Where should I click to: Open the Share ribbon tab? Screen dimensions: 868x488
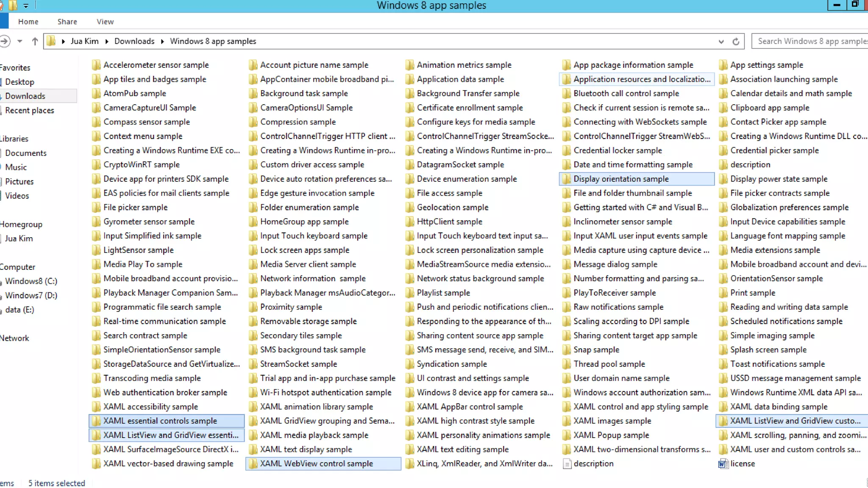pos(67,22)
